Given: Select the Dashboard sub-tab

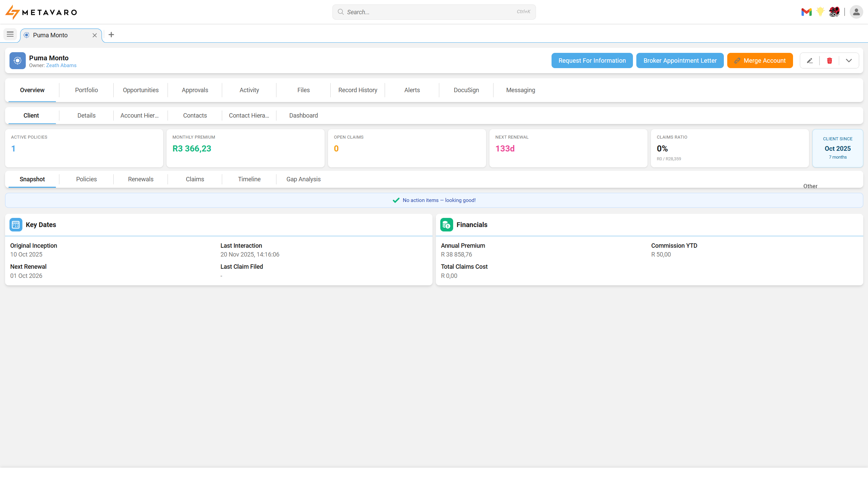Looking at the screenshot, I should [x=304, y=116].
